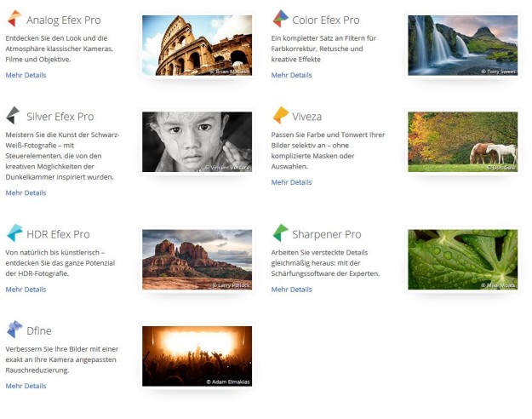Viewport: 532px width, 419px height.
Task: Click the orange Viveza logo icon
Action: [280, 116]
